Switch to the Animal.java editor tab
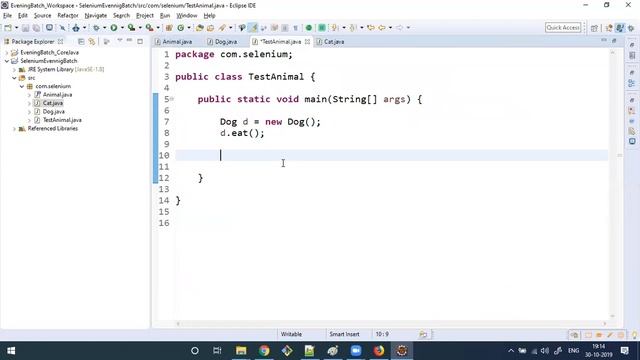The image size is (640, 360). [174, 42]
